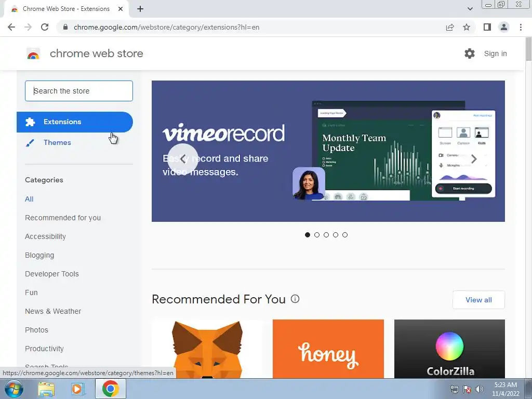Viewport: 532px width, 399px height.
Task: Click the Recommended For You info icon
Action: click(295, 299)
